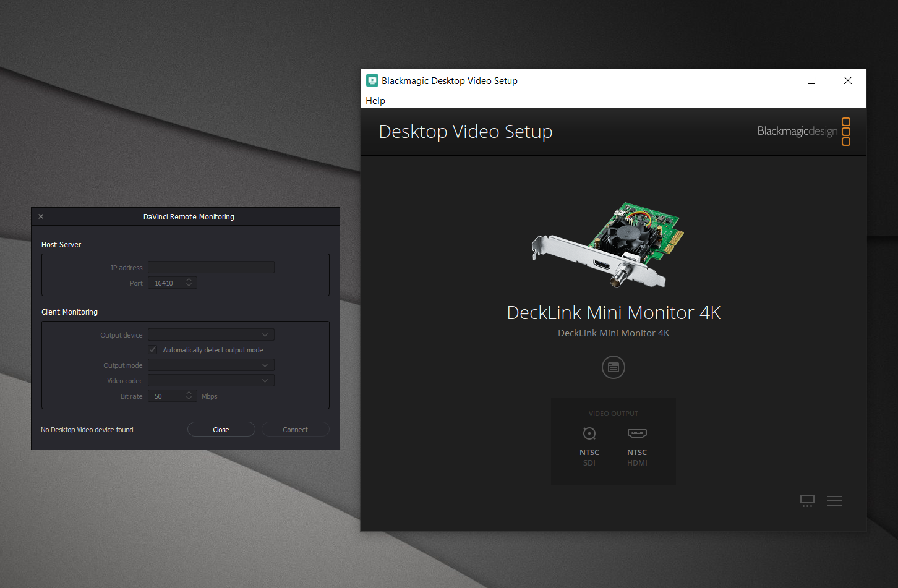The image size is (898, 588).
Task: Click the Blackmagic Desktop Video Setup title bar icon
Action: click(372, 80)
